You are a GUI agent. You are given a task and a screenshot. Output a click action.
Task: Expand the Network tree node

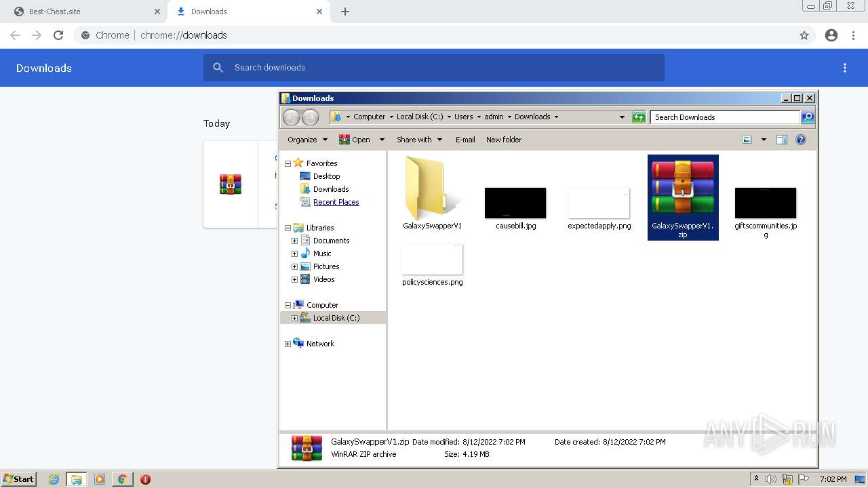click(288, 344)
